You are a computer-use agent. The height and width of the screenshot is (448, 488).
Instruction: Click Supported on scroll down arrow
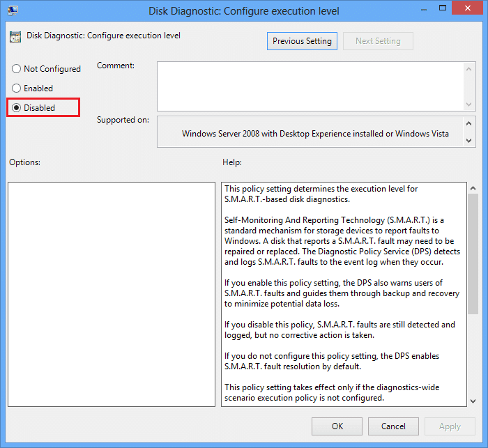click(x=469, y=141)
